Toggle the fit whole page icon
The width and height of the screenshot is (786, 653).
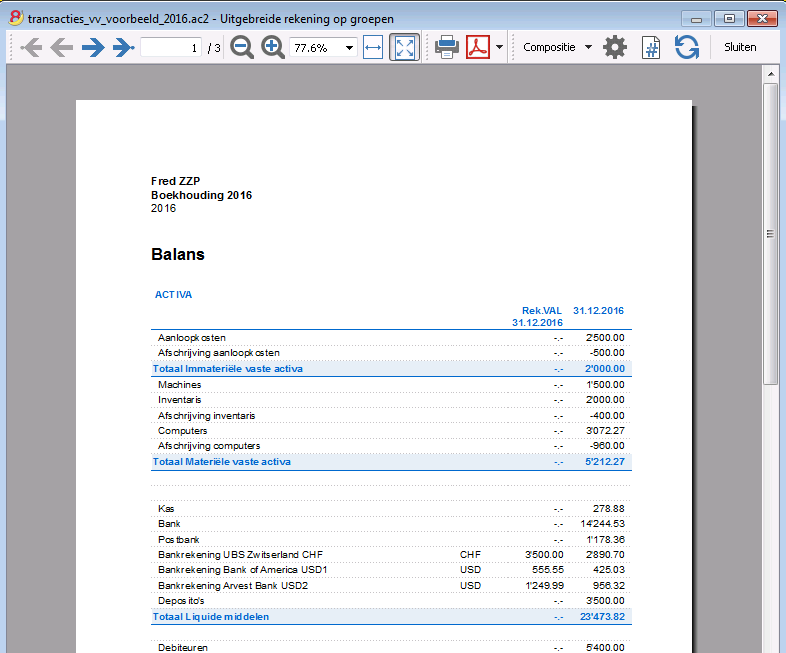(405, 48)
